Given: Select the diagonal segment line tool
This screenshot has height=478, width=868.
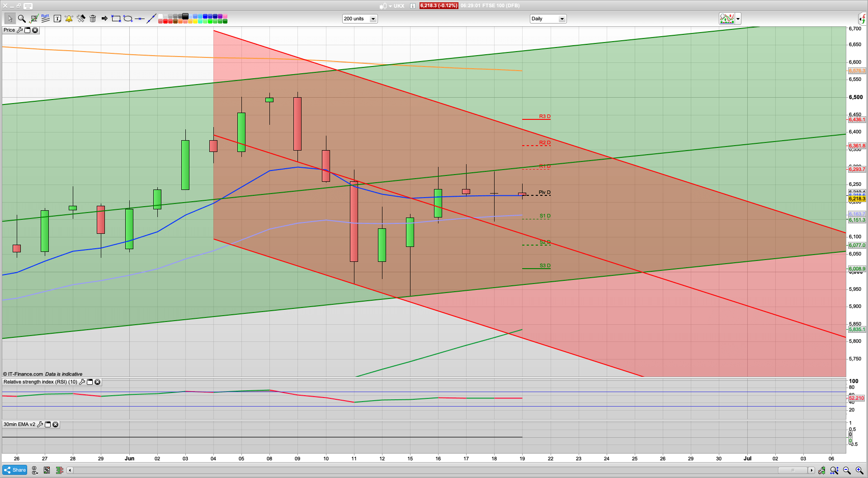Looking at the screenshot, I should pos(151,19).
